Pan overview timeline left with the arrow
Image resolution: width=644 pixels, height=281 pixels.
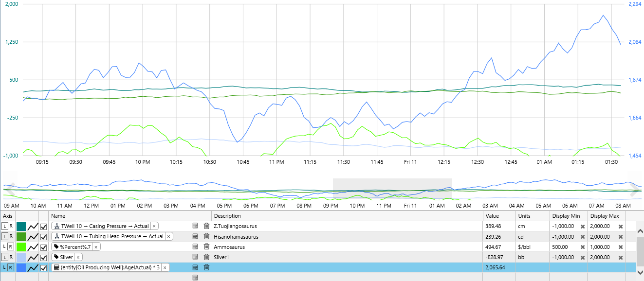tap(11, 188)
